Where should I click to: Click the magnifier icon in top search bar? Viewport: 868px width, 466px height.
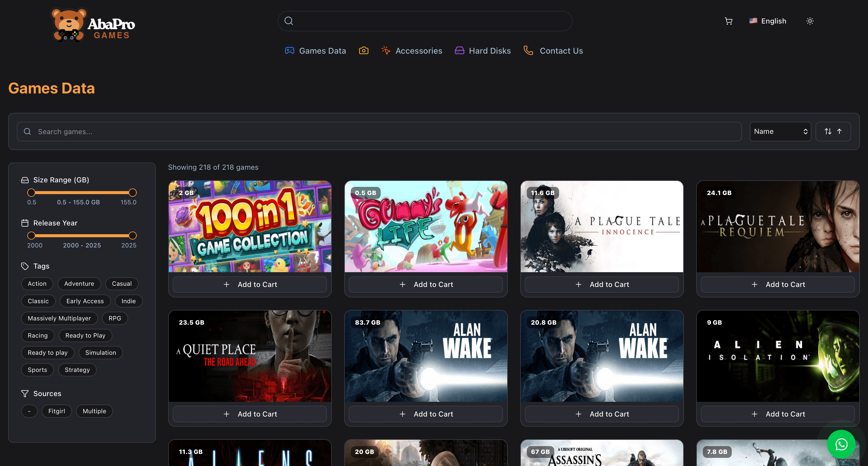pos(289,21)
